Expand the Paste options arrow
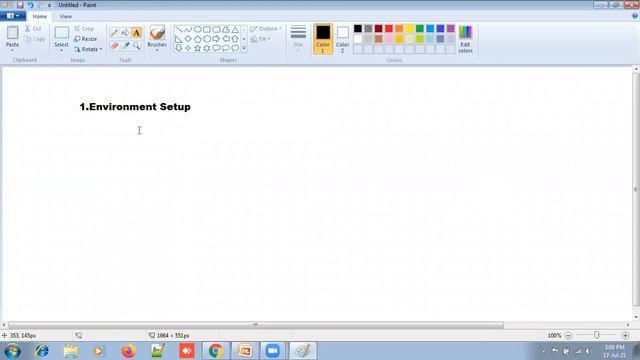 click(13, 50)
